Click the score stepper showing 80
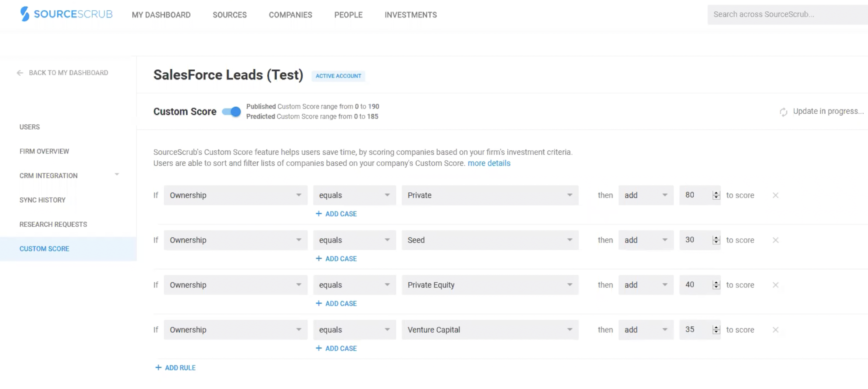 click(x=716, y=195)
